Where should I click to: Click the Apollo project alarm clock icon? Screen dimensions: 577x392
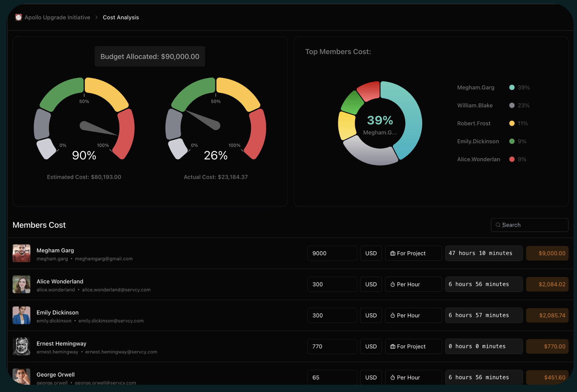click(x=19, y=17)
